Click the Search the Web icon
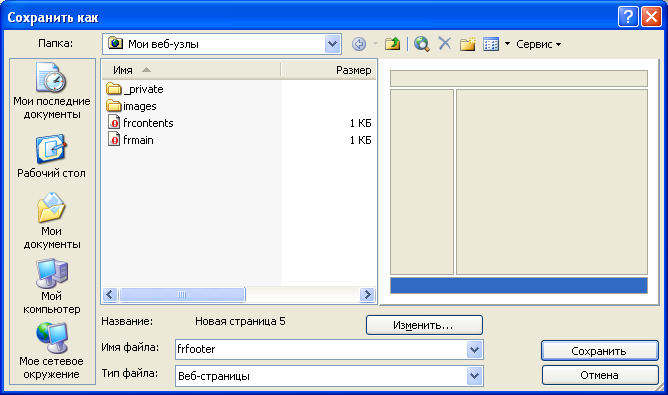668x395 pixels. pyautogui.click(x=422, y=44)
